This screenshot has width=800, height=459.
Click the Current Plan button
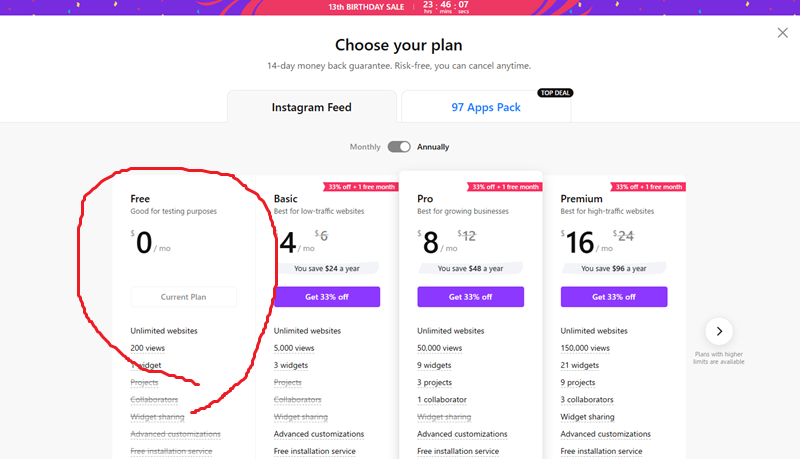pyautogui.click(x=184, y=297)
